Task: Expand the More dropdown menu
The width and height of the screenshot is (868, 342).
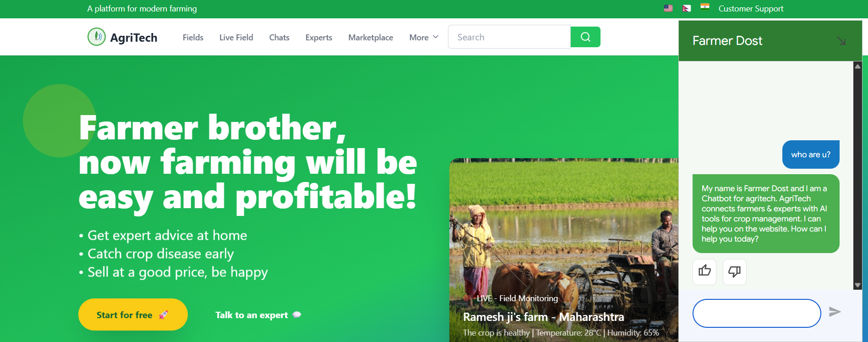Action: (x=424, y=38)
